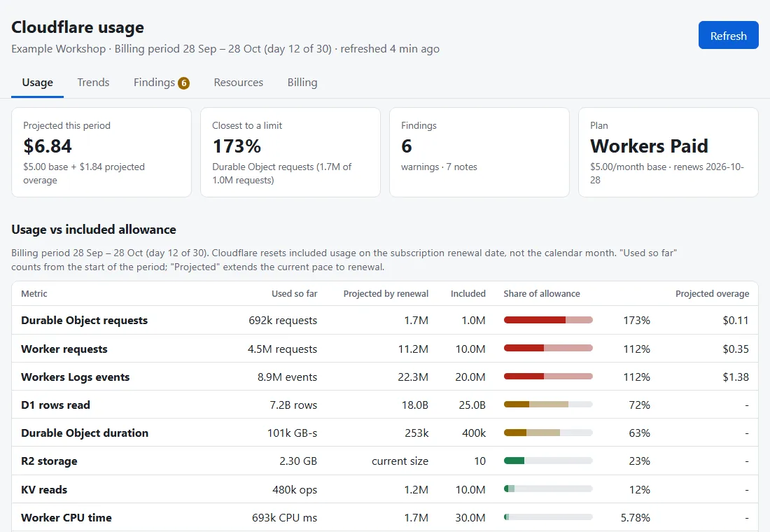The height and width of the screenshot is (532, 770).
Task: Click the 25.0B included value
Action: (472, 405)
